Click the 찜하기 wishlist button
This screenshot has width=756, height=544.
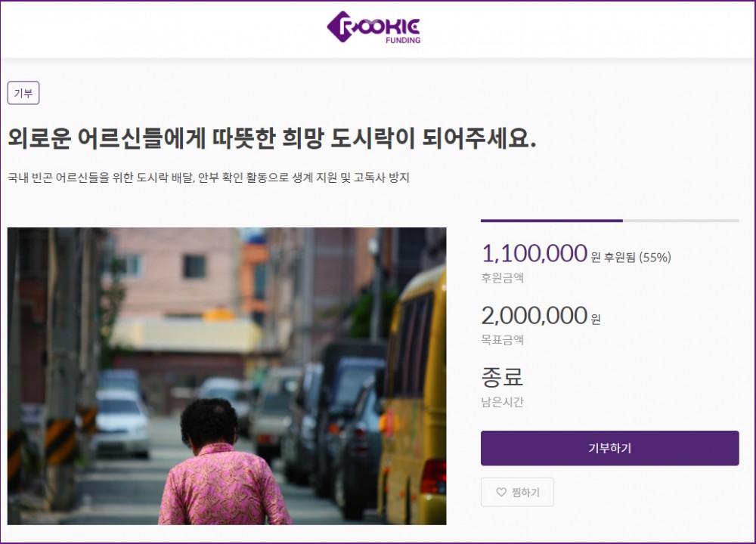(517, 492)
